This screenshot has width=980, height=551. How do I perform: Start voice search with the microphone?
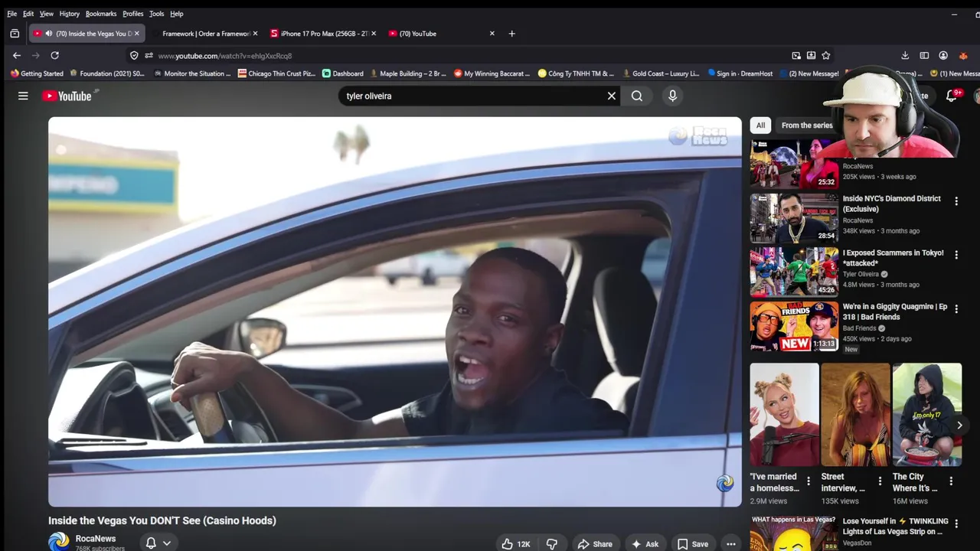pyautogui.click(x=672, y=96)
